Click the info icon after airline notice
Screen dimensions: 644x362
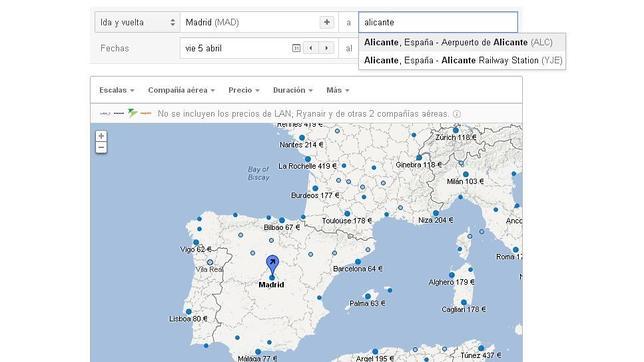[x=457, y=114]
